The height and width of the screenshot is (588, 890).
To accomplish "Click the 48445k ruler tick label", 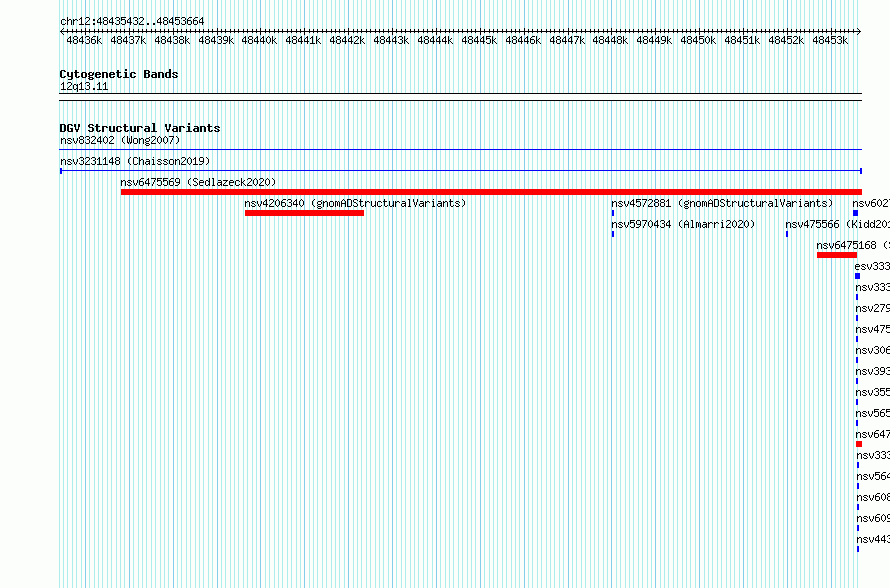I will pos(479,40).
